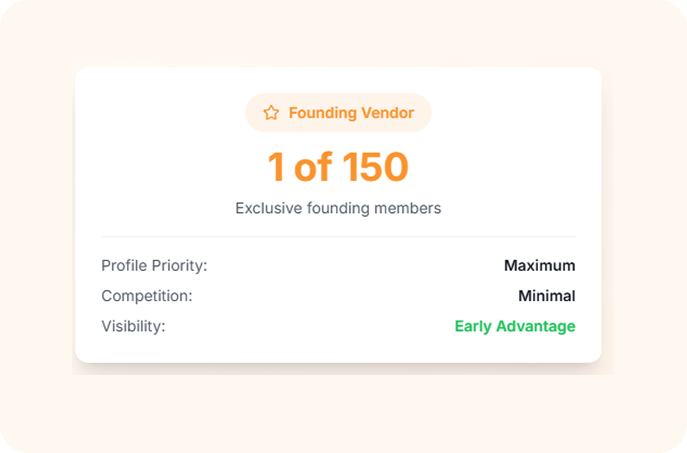Open the green Early Advantage text
This screenshot has width=687, height=453.
pyautogui.click(x=515, y=326)
